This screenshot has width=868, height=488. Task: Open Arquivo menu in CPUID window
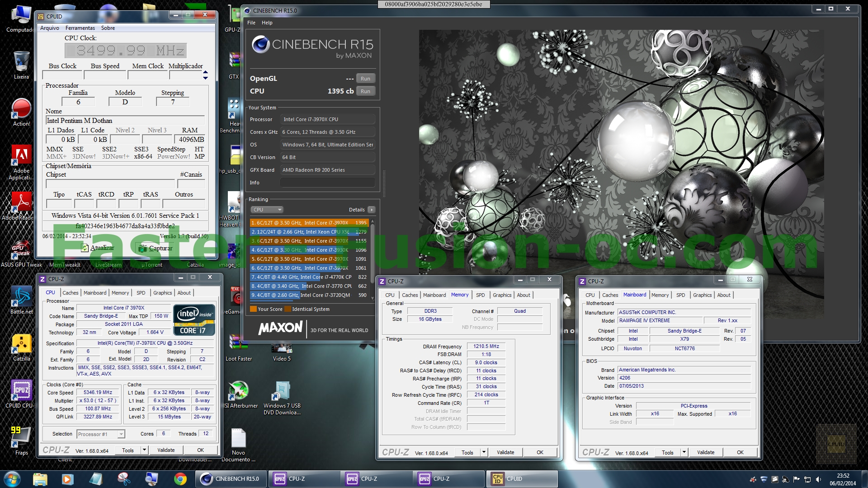click(50, 28)
